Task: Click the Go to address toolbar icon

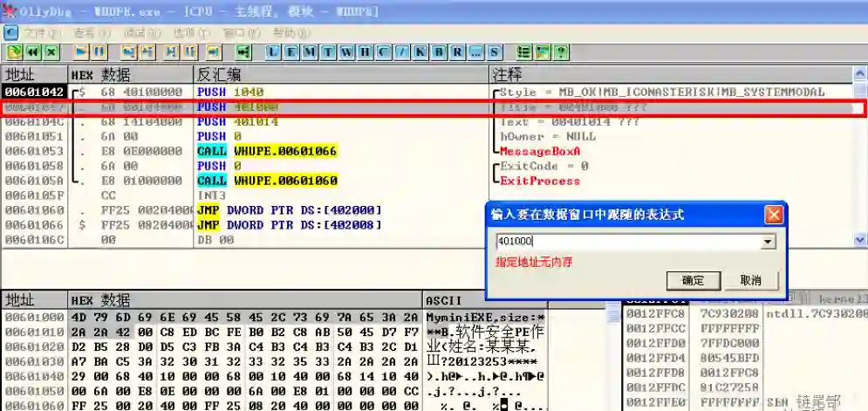Action: (243, 52)
